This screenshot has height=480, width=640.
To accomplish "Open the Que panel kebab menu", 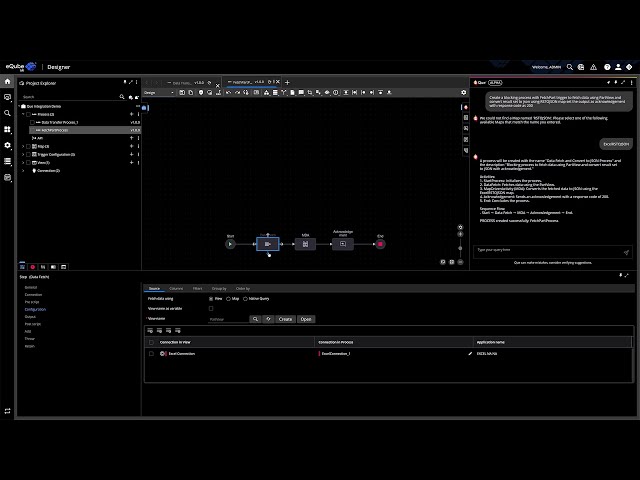I will [631, 82].
